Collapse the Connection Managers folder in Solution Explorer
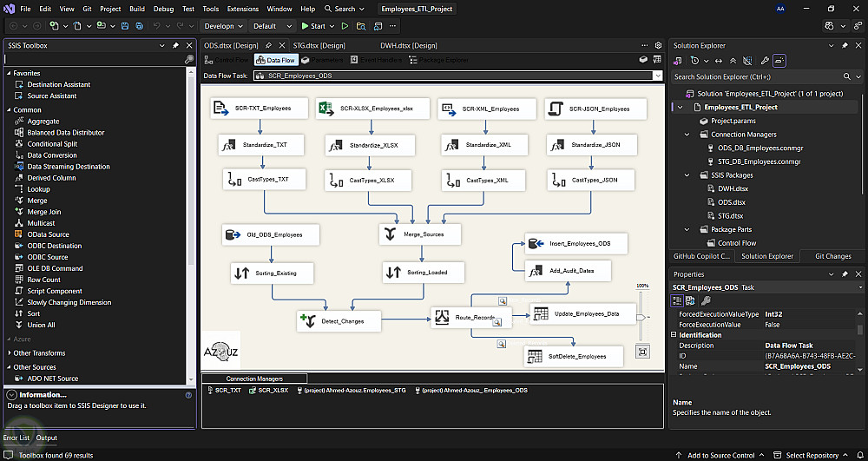The image size is (868, 461). point(687,135)
